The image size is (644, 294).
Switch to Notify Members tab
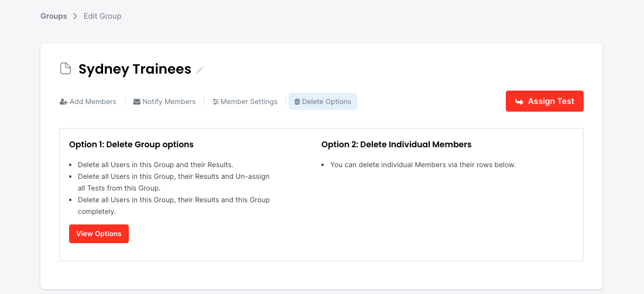point(165,102)
